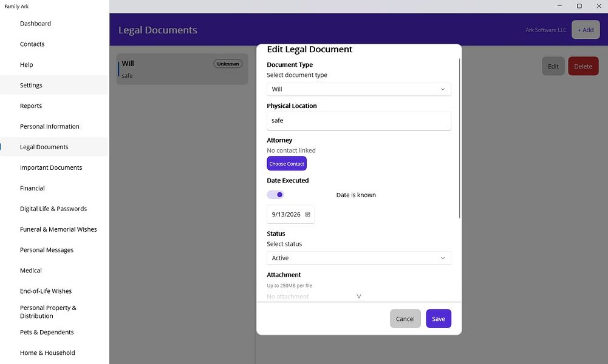Open Reports page
Image resolution: width=608 pixels, height=364 pixels.
coord(54,106)
